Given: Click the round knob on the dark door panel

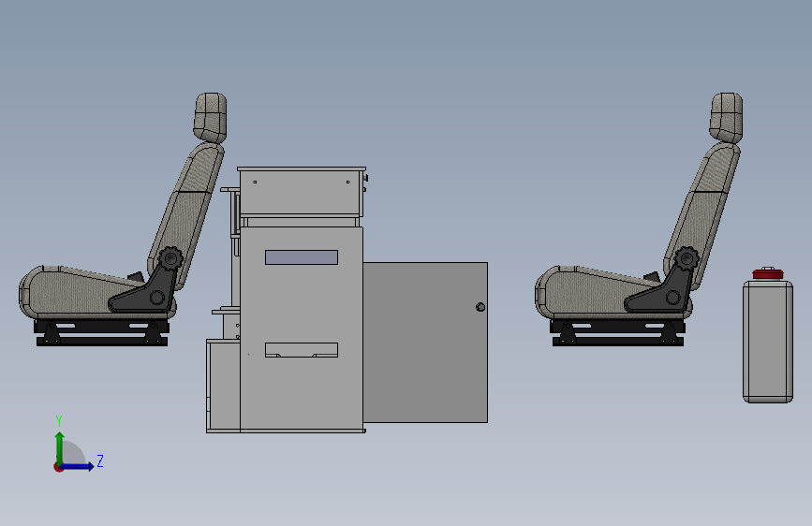Looking at the screenshot, I should [480, 307].
